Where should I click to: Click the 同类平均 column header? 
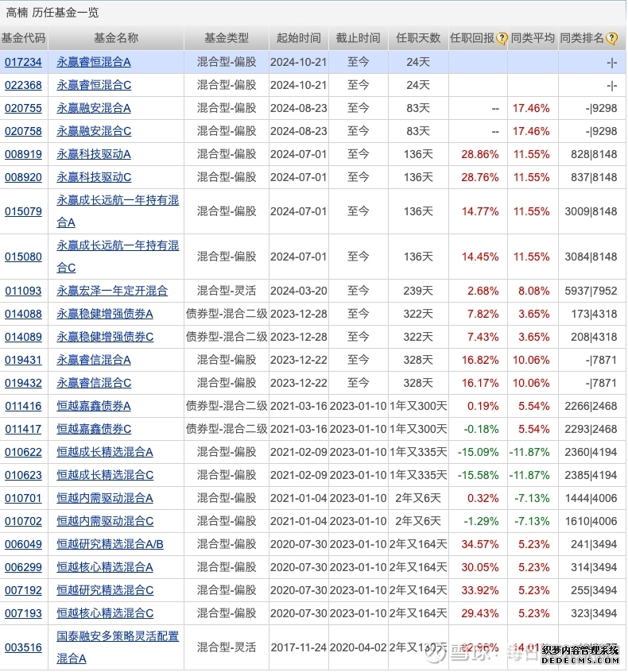533,39
